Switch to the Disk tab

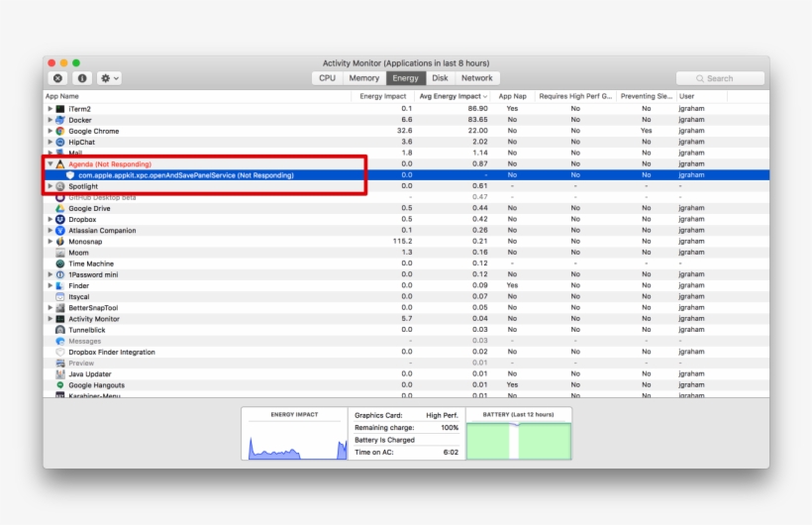440,78
